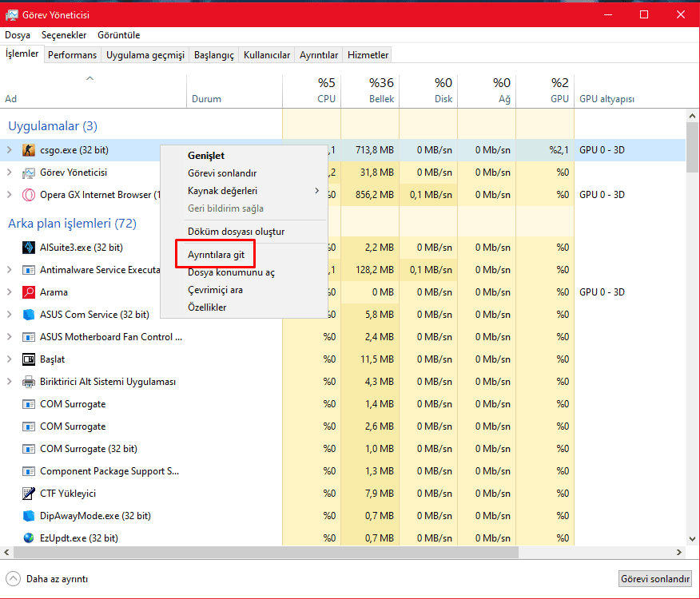
Task: Click the ASUS Com Service icon
Action: (x=28, y=315)
